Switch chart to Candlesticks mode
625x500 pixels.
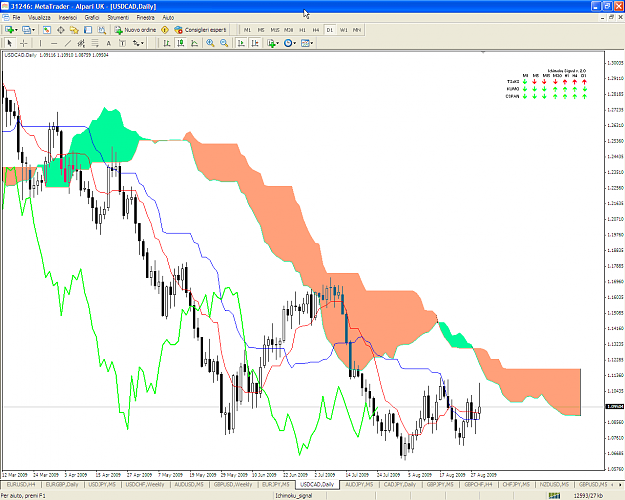pyautogui.click(x=181, y=43)
